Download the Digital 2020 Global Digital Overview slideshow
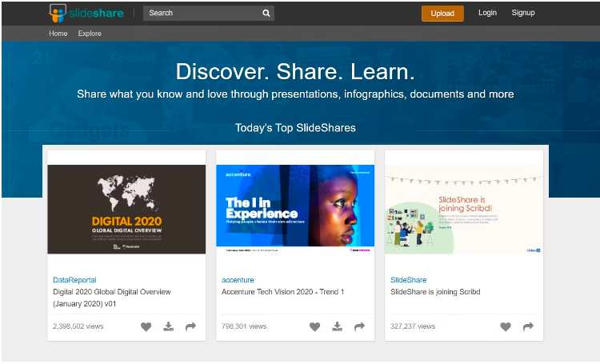Screen dimensions: 600x364 tap(168, 326)
